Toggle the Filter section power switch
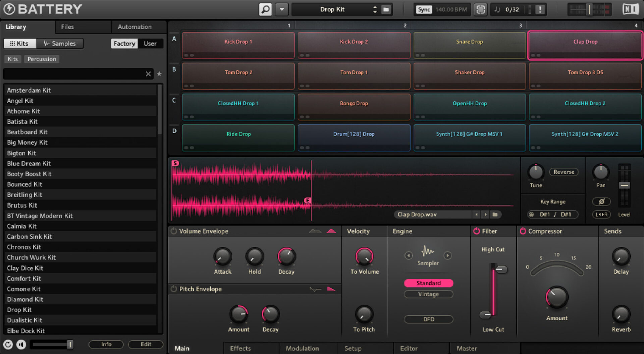Viewport: 644px width, 354px height. (476, 231)
